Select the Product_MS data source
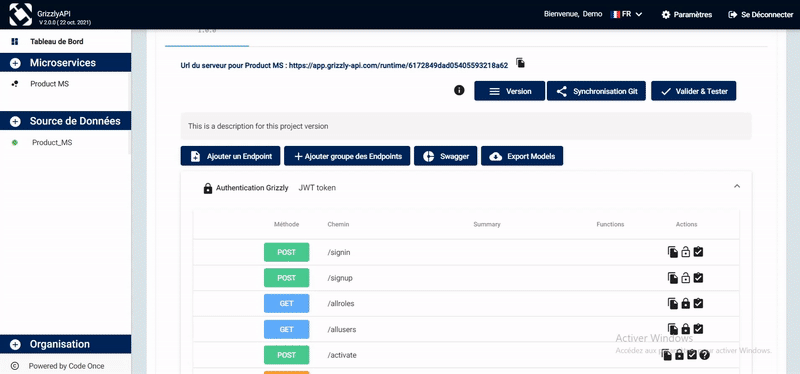This screenshot has height=374, width=800. [x=52, y=143]
